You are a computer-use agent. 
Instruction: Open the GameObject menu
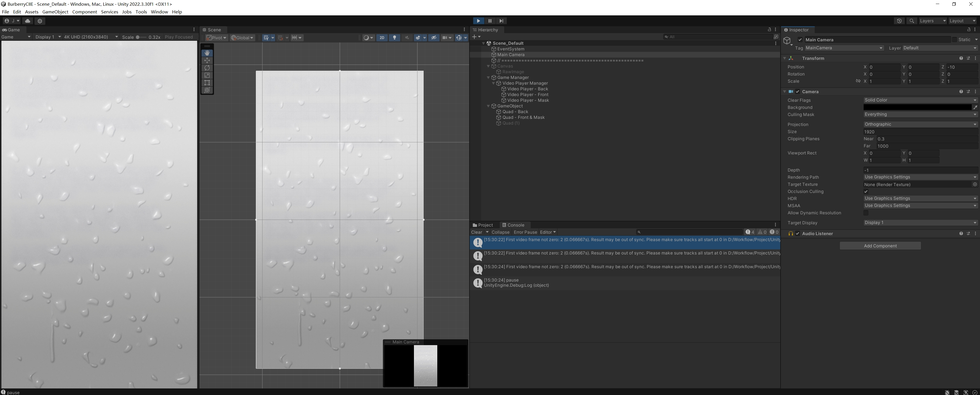(x=55, y=12)
